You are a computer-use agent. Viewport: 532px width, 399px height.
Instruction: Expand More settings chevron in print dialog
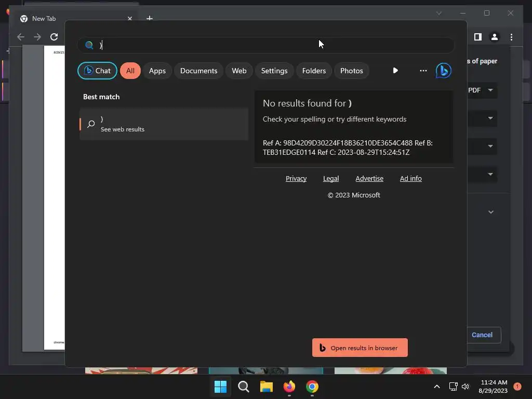coord(490,212)
